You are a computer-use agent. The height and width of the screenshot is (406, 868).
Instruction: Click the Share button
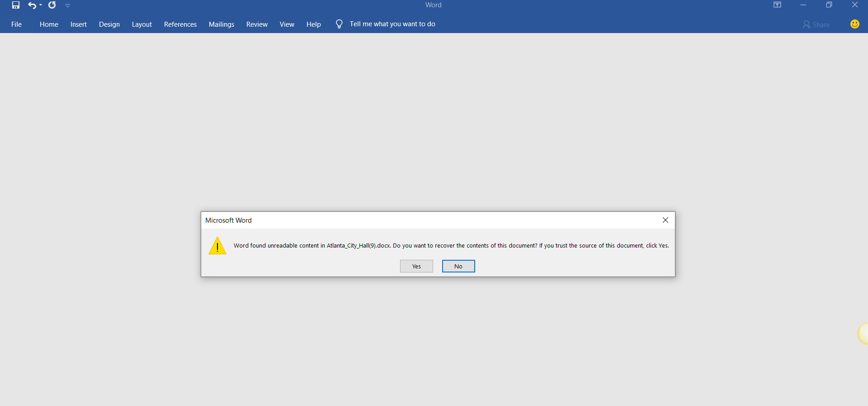[x=816, y=24]
